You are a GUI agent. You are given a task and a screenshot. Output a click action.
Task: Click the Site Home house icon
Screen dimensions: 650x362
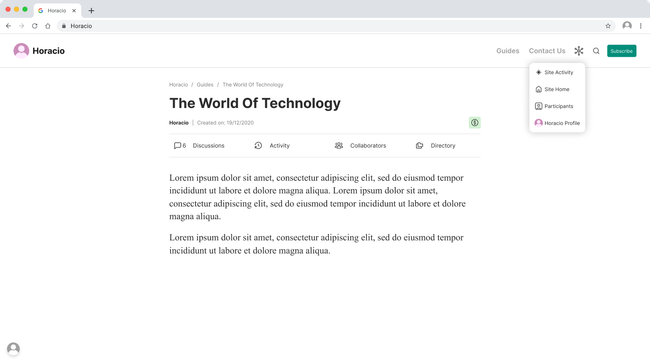coord(538,89)
